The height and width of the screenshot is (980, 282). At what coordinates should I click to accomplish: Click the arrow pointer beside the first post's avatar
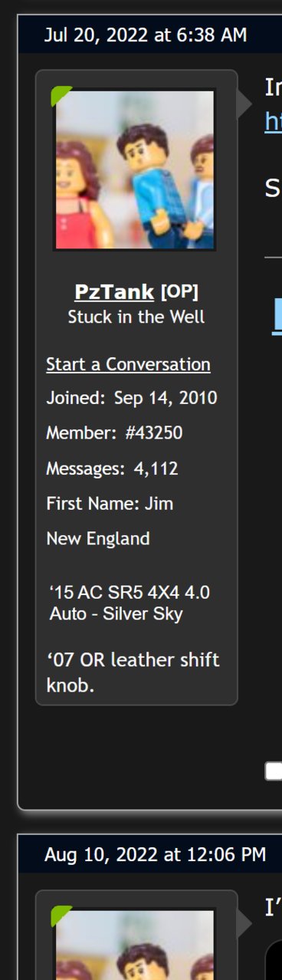click(244, 104)
